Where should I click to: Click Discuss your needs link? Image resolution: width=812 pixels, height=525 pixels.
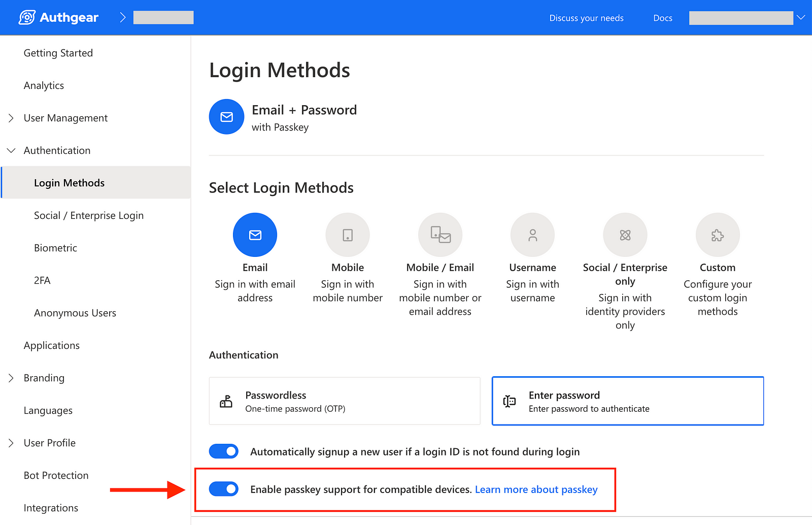coord(587,18)
